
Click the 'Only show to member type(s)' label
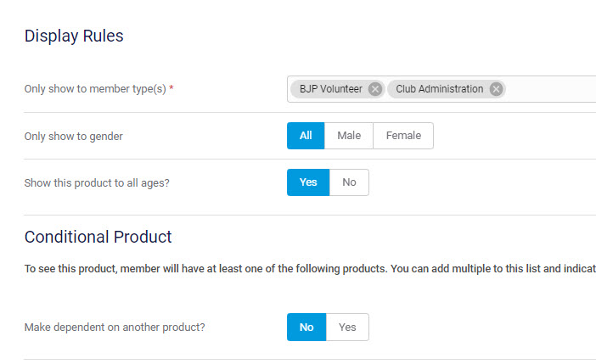pyautogui.click(x=95, y=89)
